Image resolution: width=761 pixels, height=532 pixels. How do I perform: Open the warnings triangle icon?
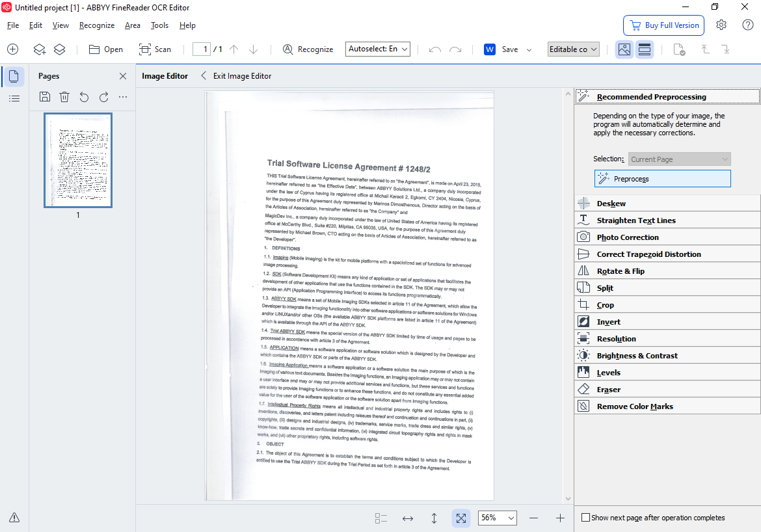(14, 518)
